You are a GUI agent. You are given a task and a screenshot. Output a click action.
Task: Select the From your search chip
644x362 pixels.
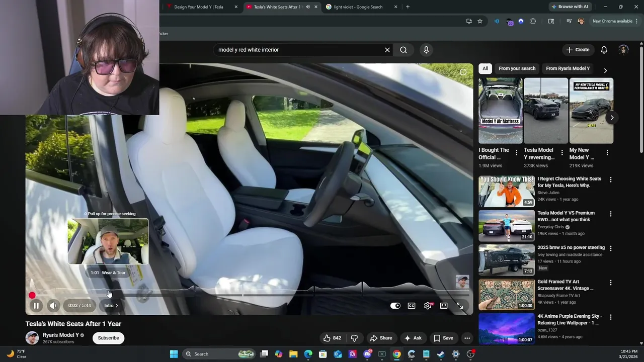point(517,68)
